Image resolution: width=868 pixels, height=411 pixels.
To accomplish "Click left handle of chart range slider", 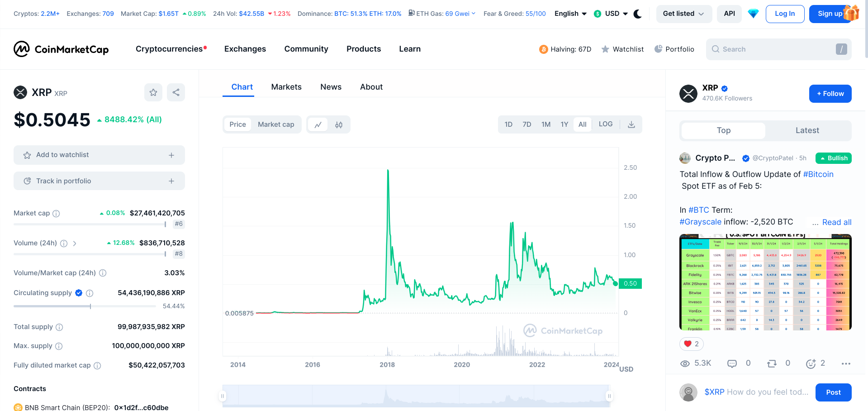I will coord(223,396).
